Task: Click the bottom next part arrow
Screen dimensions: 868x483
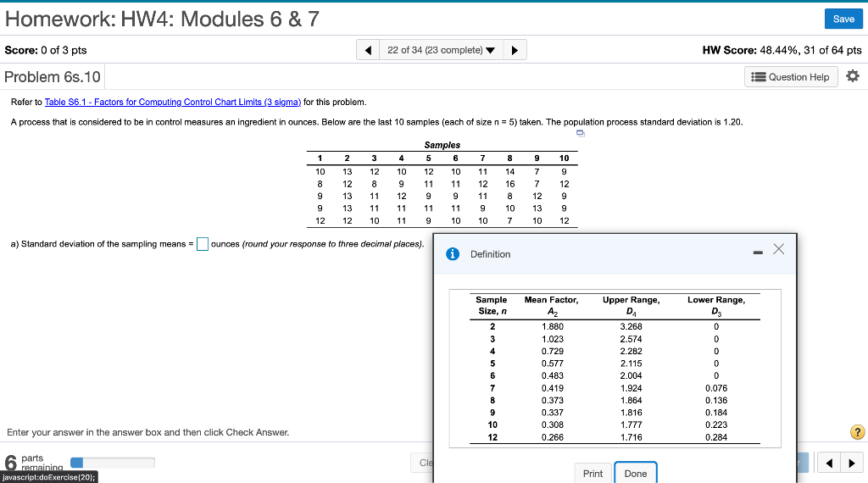Action: click(852, 463)
